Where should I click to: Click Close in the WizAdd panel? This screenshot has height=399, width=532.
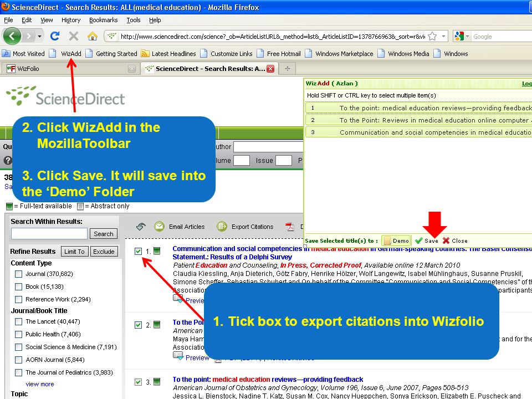click(456, 241)
